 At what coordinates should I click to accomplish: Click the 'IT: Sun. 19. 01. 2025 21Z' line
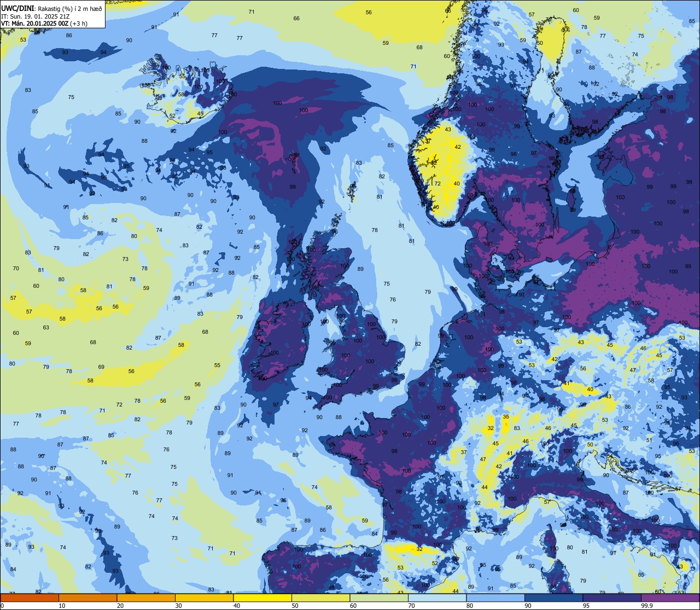[x=34, y=16]
